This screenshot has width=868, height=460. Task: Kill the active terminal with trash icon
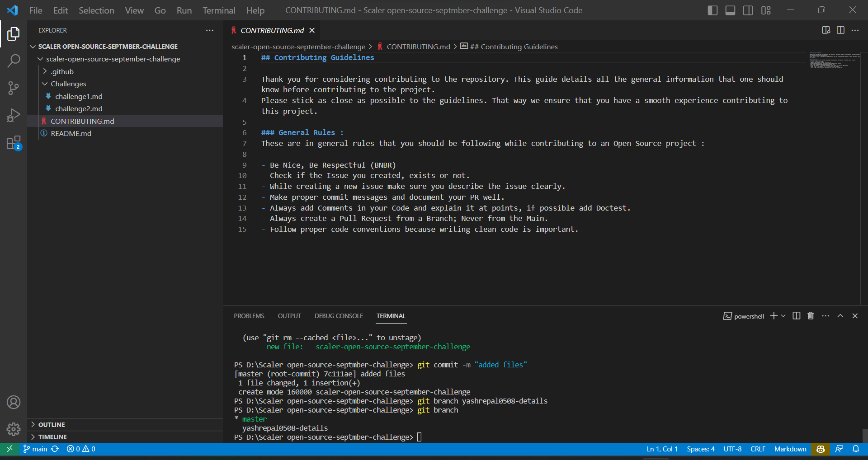tap(810, 316)
